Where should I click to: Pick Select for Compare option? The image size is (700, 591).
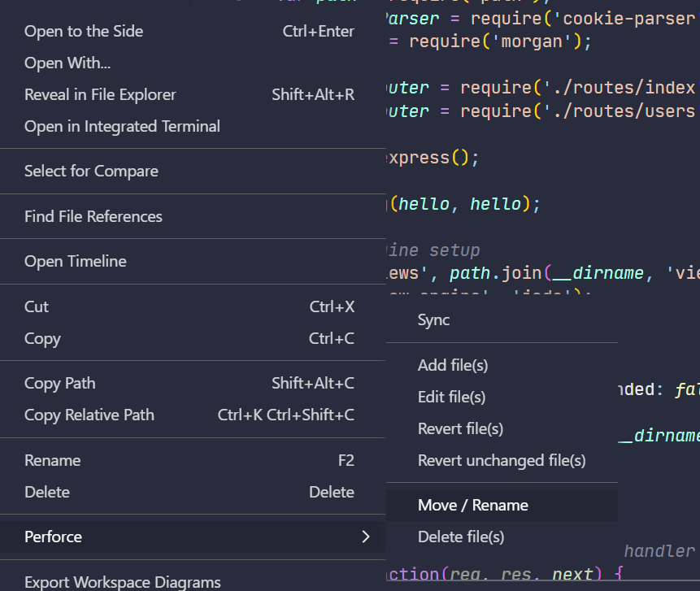[x=193, y=171]
